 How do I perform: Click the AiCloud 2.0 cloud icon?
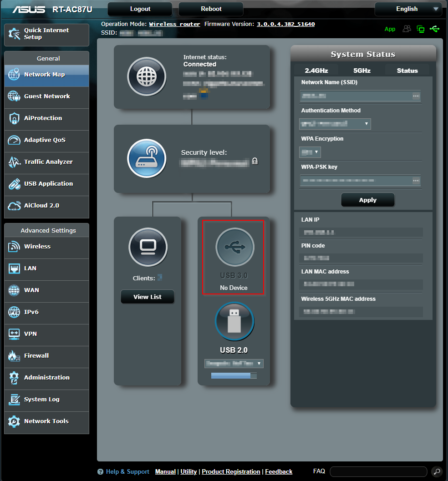click(x=14, y=206)
